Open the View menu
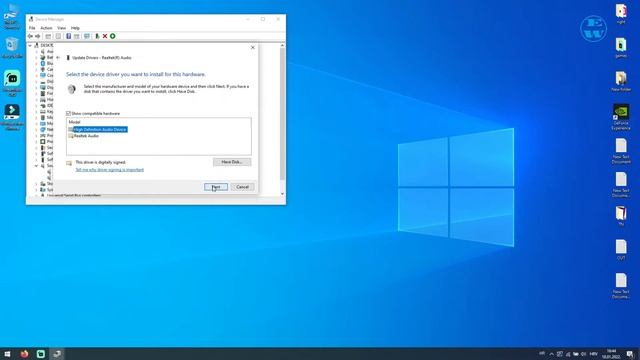Image resolution: width=640 pixels, height=360 pixels. click(x=61, y=28)
